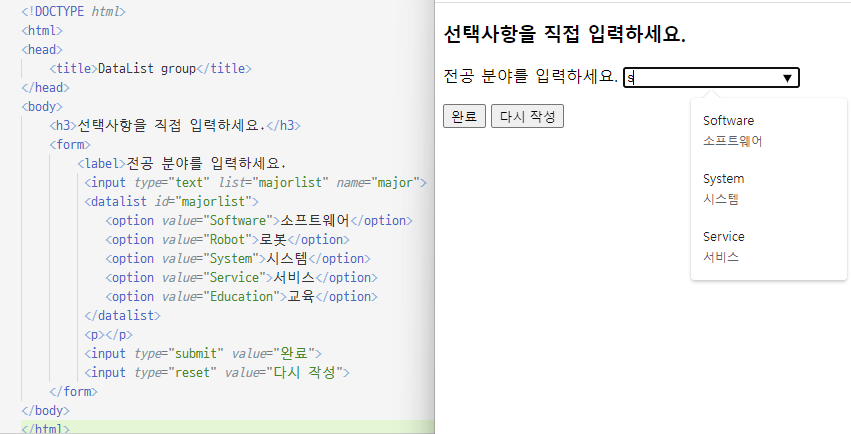Click the closing /datalist tag line
The image size is (851, 434).
tap(123, 315)
